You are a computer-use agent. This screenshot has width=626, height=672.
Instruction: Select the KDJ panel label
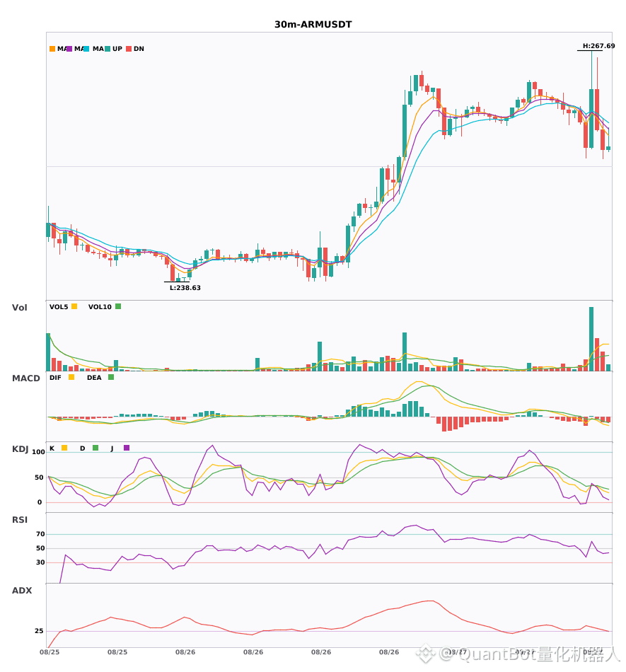[x=20, y=449]
